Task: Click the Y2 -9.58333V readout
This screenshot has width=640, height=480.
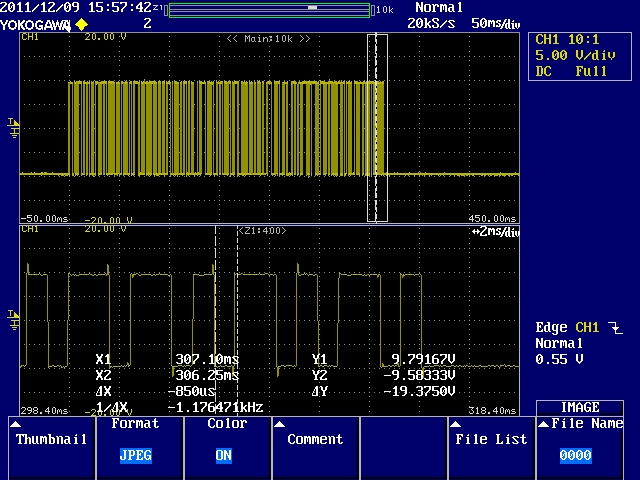Action: (x=383, y=375)
